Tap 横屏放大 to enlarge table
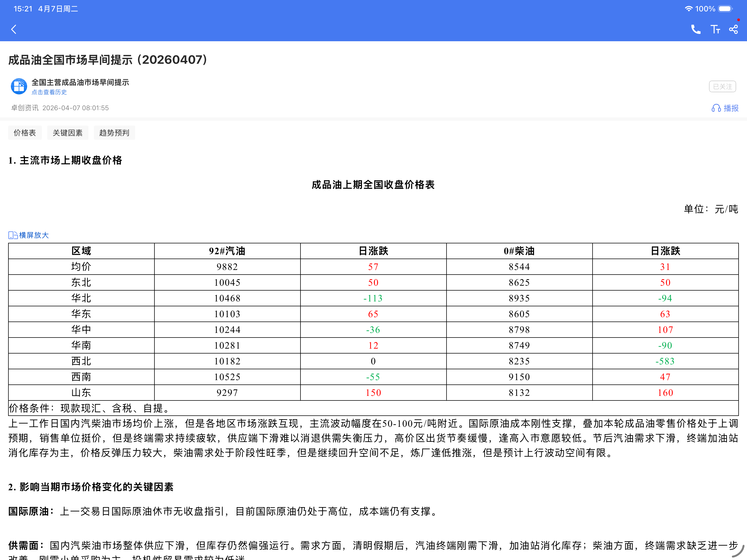Screen dimensions: 747x560 [34, 235]
